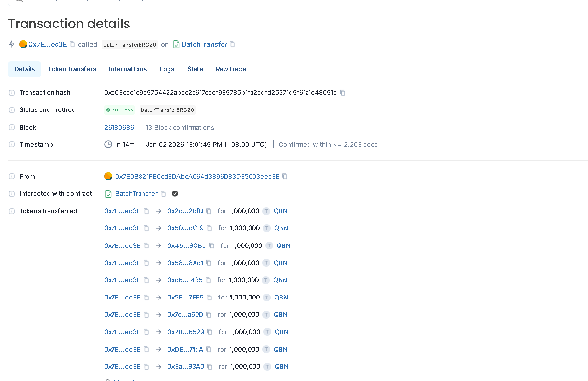Copy the BatchTransfer contract address in header
588x381 pixels.
[x=232, y=44]
